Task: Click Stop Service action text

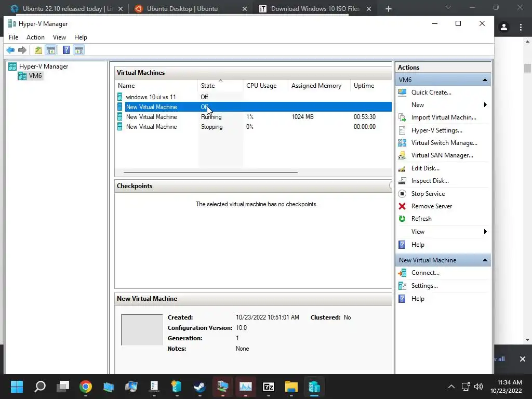Action: 428,194
